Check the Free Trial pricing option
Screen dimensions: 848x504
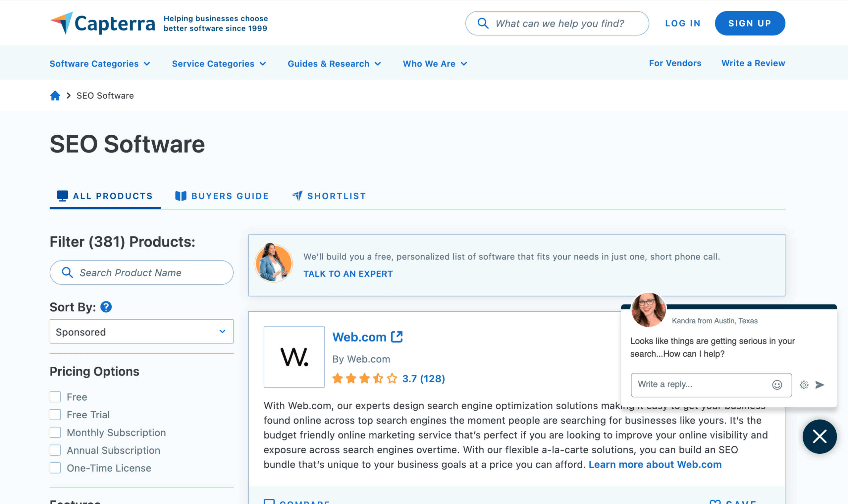point(55,415)
